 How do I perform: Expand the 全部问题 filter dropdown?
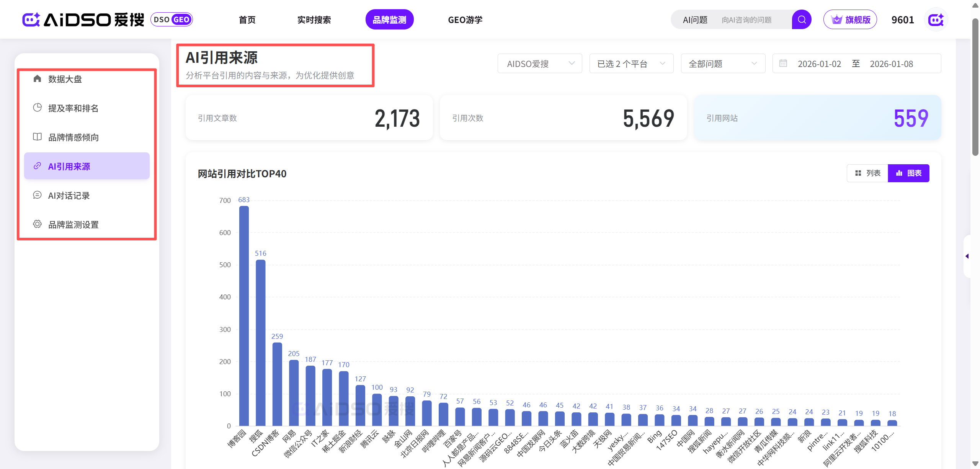tap(723, 64)
